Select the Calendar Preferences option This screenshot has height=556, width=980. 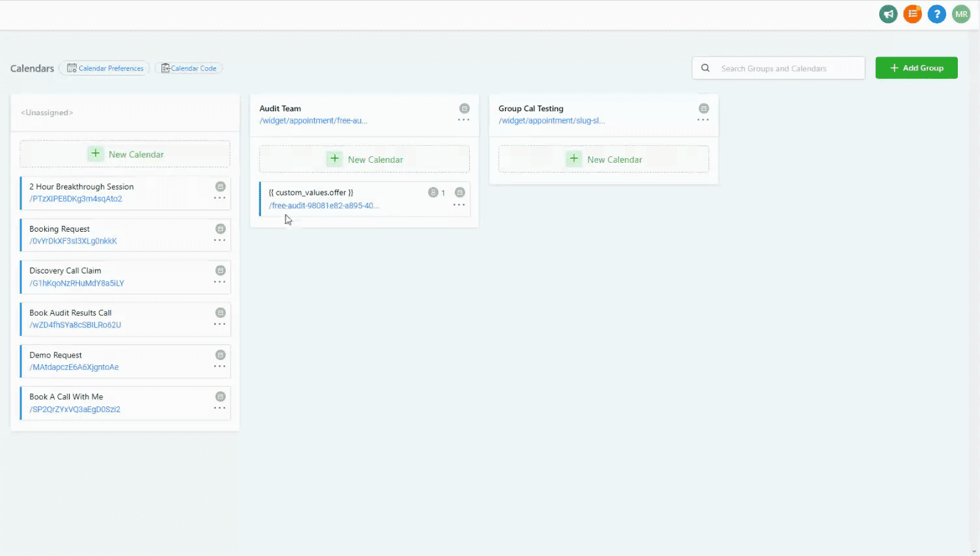point(104,68)
